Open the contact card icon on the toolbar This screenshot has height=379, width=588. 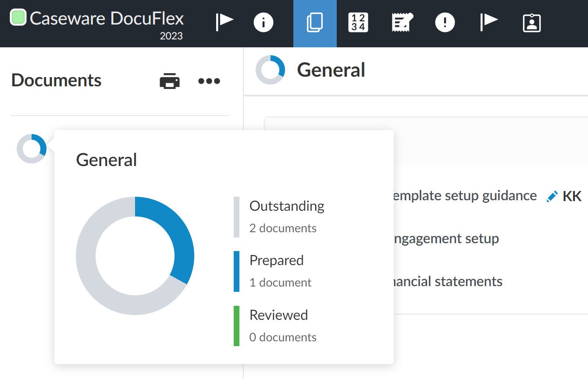click(x=531, y=22)
